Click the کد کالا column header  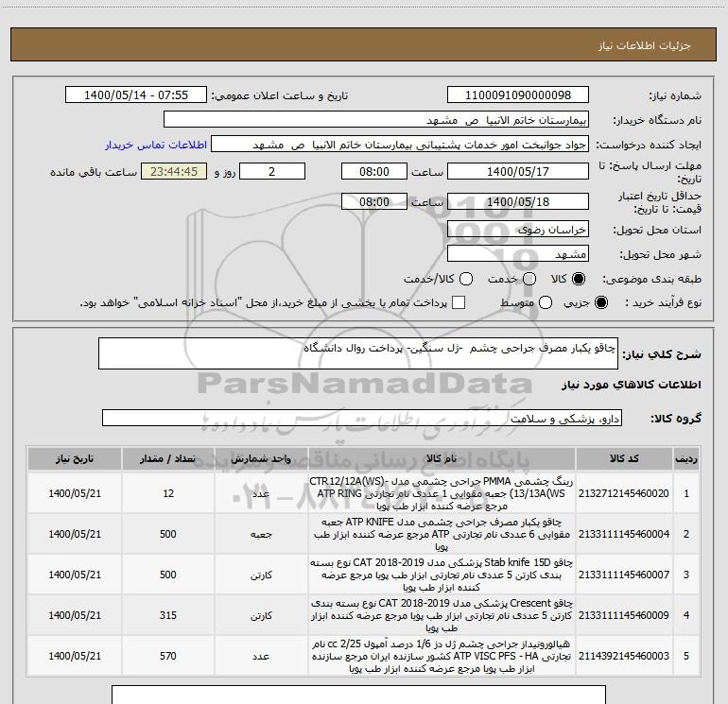point(624,458)
